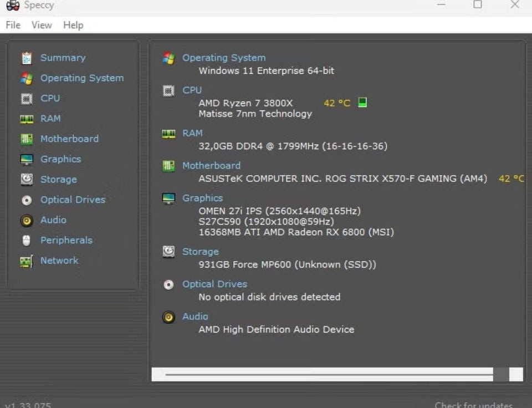Image resolution: width=532 pixels, height=408 pixels.
Task: Click the Storage drive icon in summary pane
Action: coord(168,252)
